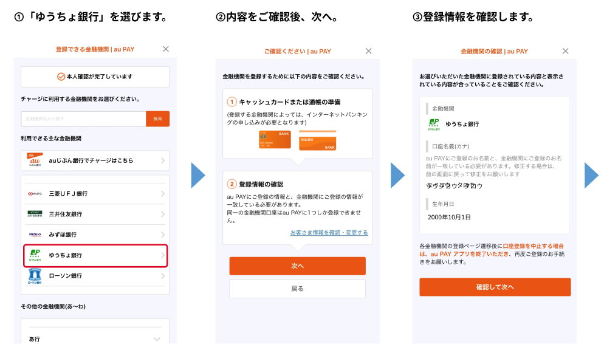Click the bank name search field
This screenshot has height=364, width=604.
pos(83,119)
